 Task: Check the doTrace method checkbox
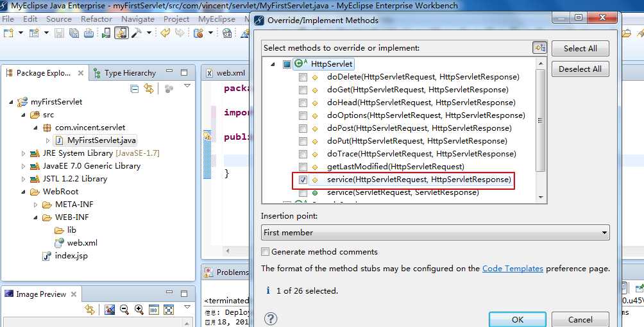coord(303,154)
